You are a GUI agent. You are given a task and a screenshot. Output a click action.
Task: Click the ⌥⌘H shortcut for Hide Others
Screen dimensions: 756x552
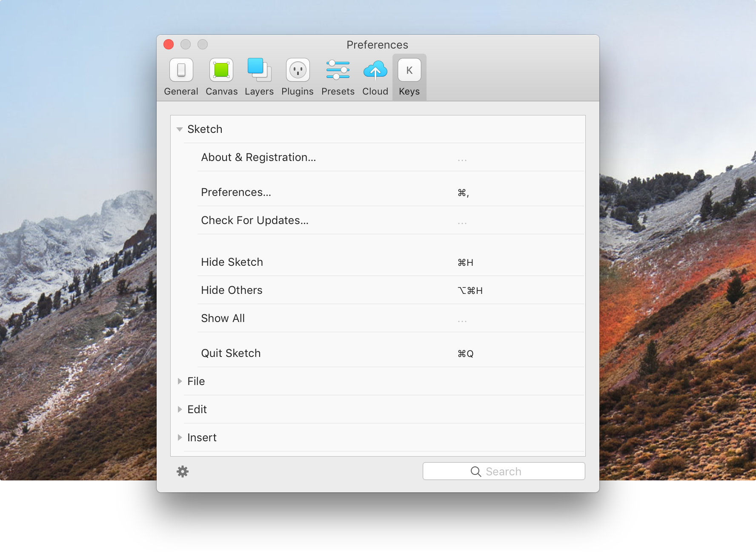pyautogui.click(x=470, y=290)
